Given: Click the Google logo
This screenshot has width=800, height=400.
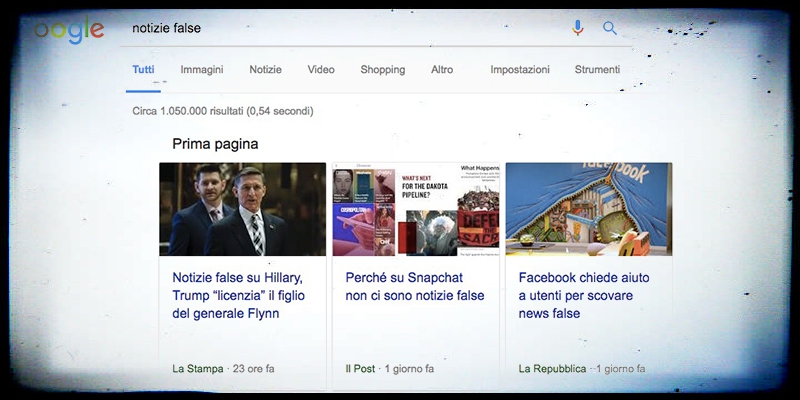Looking at the screenshot, I should [68, 29].
